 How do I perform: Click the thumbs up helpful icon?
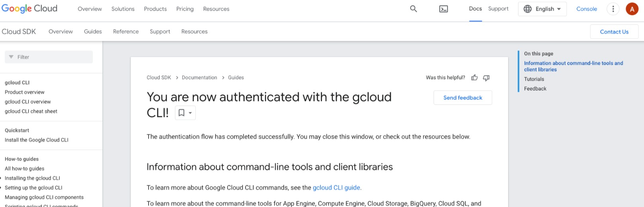pos(474,78)
